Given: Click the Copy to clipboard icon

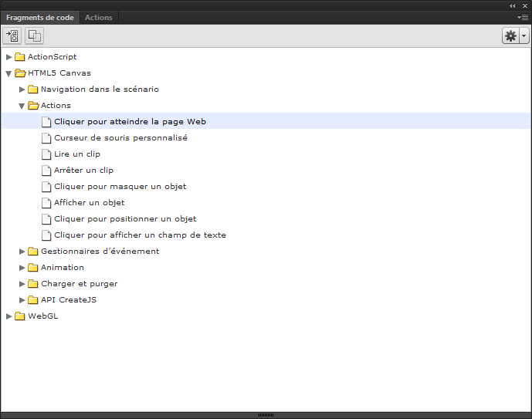Looking at the screenshot, I should point(34,35).
